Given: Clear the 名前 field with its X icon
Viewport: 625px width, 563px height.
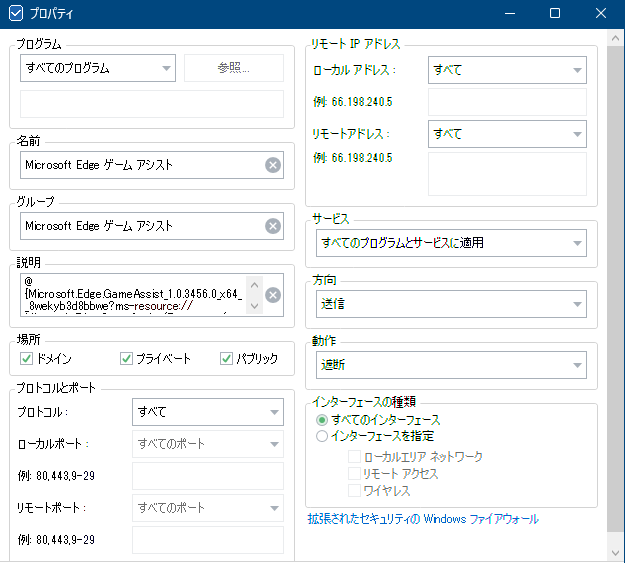Looking at the screenshot, I should pyautogui.click(x=273, y=165).
